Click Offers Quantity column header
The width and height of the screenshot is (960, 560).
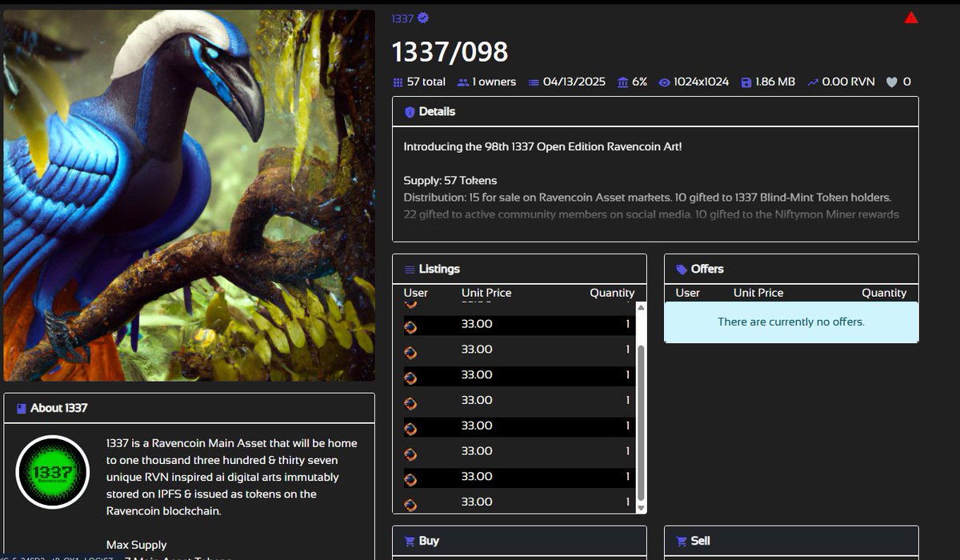coord(884,293)
